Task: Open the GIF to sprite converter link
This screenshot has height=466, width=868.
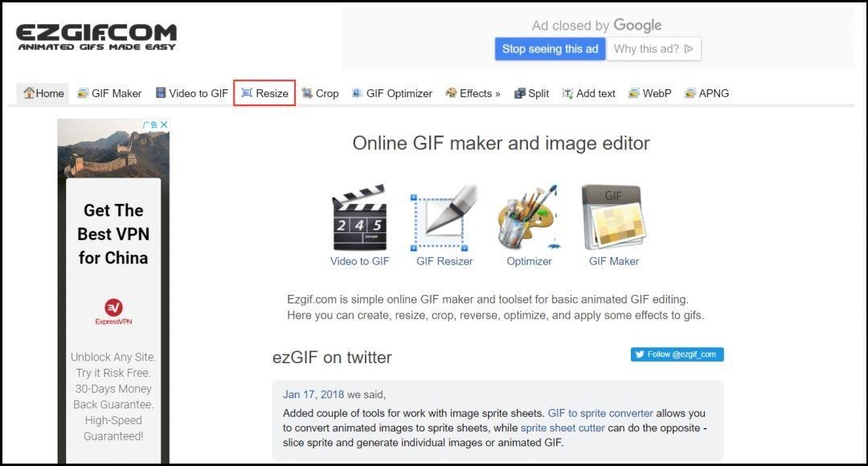Action: point(599,411)
